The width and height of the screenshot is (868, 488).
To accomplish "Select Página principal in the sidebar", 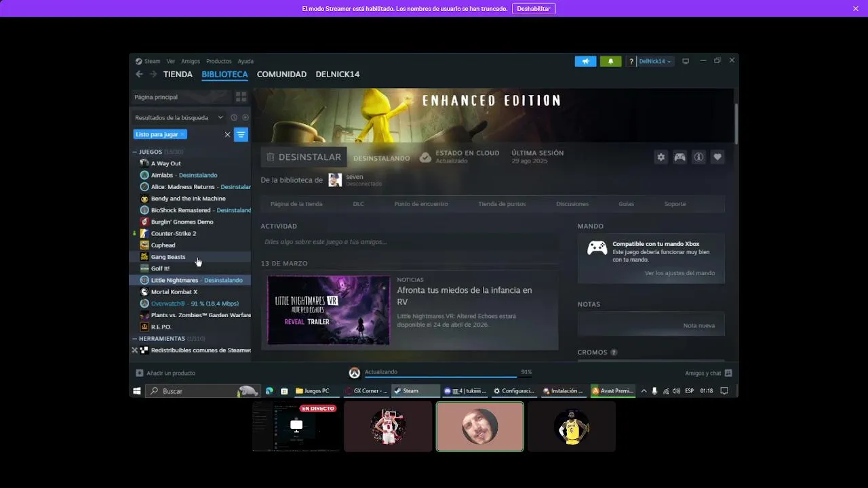I will tap(180, 97).
